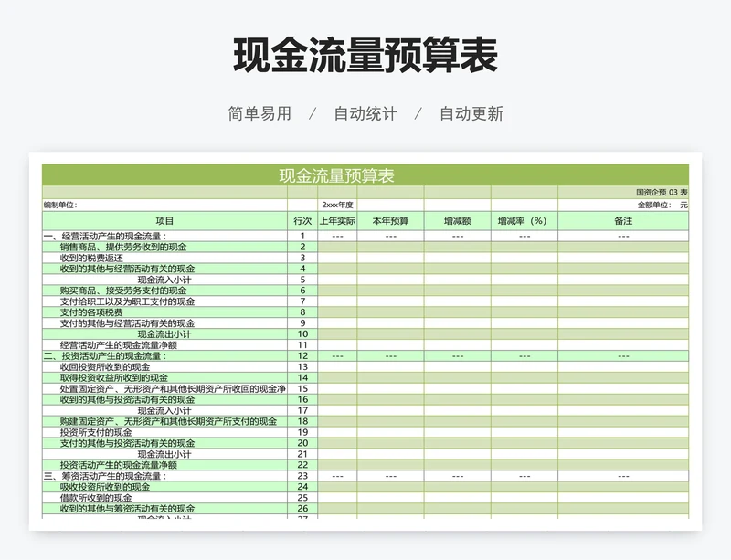Select 现金流入小计 in row 17
The height and width of the screenshot is (560, 731).
click(x=164, y=410)
